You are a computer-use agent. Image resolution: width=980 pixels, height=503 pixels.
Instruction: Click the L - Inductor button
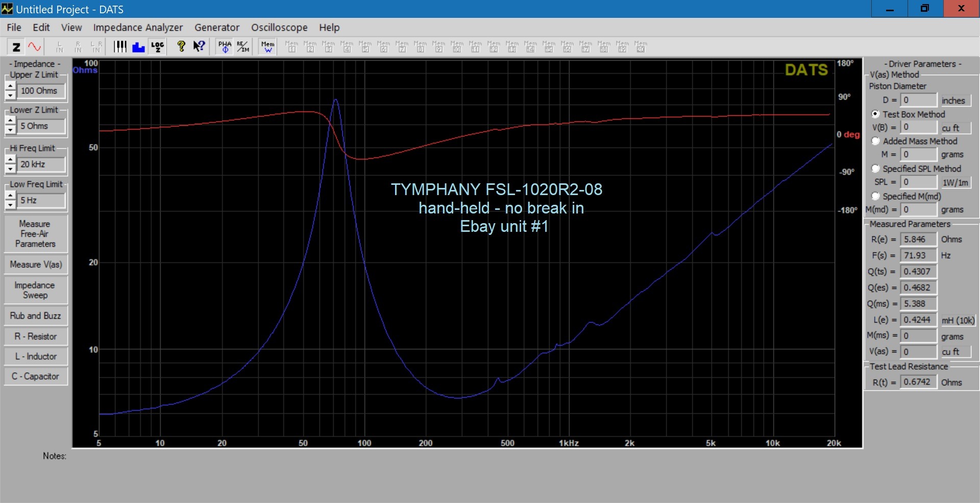coord(35,356)
